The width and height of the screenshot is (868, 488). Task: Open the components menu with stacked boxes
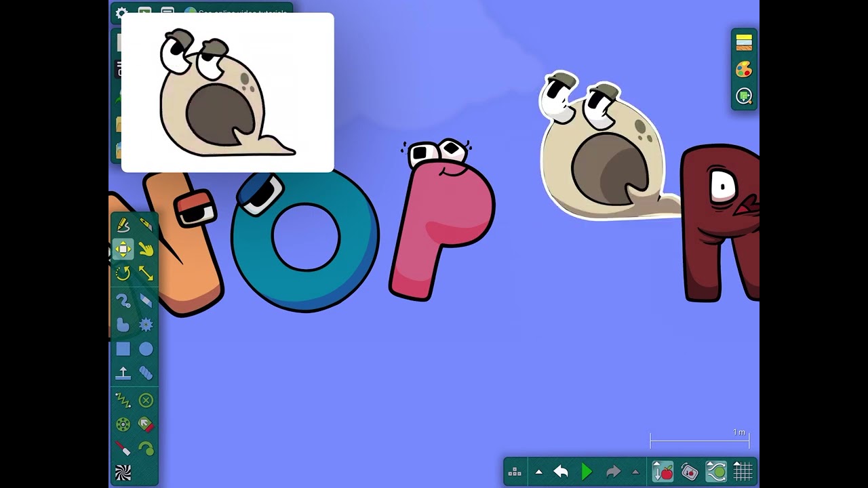pos(515,472)
